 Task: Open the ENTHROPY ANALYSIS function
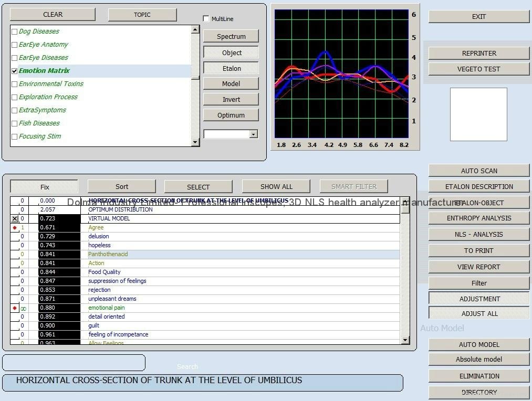[x=479, y=218]
